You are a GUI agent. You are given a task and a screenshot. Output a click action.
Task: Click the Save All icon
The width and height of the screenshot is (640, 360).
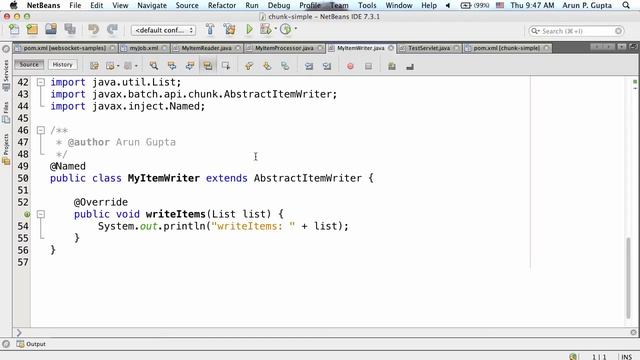(x=70, y=29)
